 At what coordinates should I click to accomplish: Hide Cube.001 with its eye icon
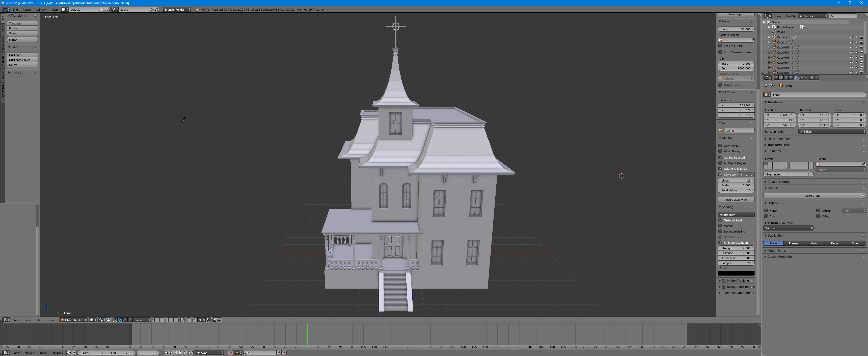click(x=851, y=47)
